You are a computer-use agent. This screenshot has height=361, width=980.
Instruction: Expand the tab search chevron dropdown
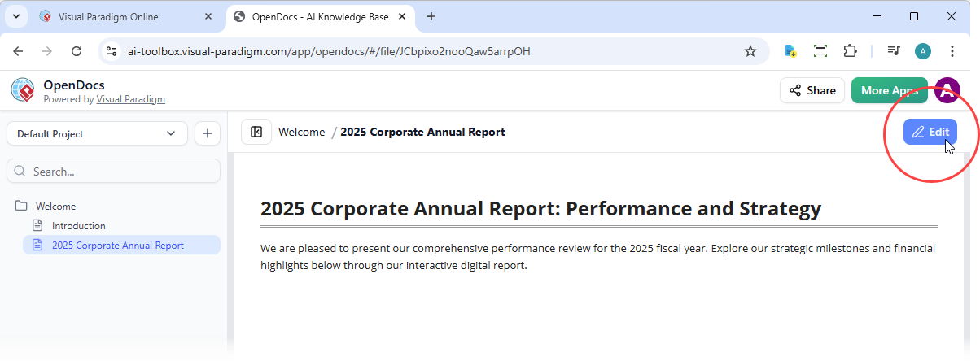point(15,16)
